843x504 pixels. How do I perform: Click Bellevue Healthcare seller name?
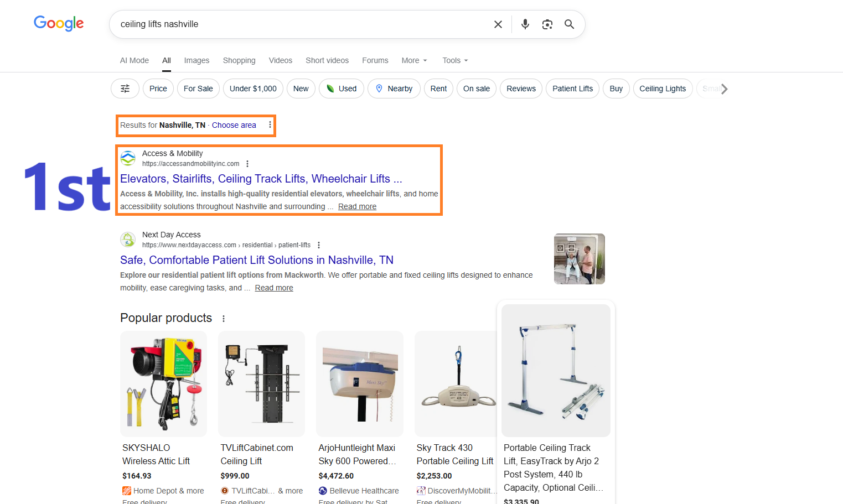point(364,491)
